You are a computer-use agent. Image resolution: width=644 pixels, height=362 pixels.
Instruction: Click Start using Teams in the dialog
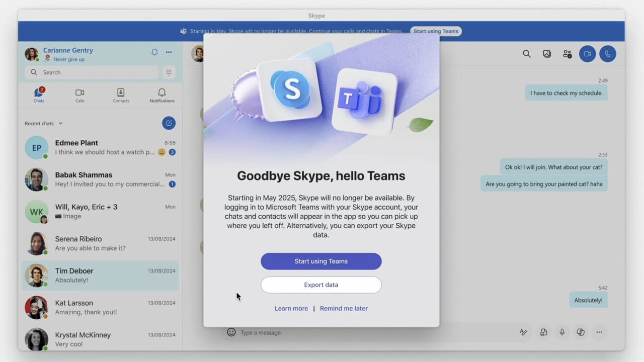pos(321,261)
